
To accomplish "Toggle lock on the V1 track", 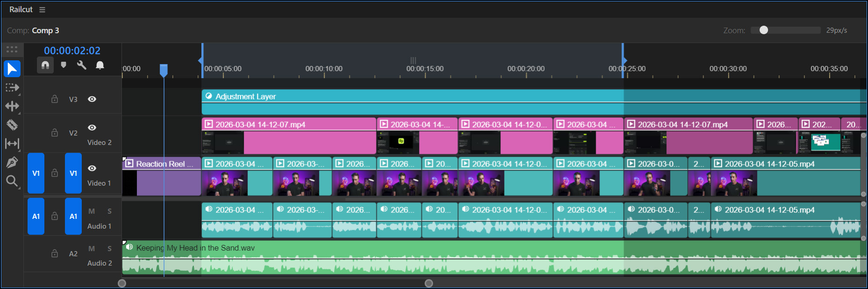I will (55, 173).
